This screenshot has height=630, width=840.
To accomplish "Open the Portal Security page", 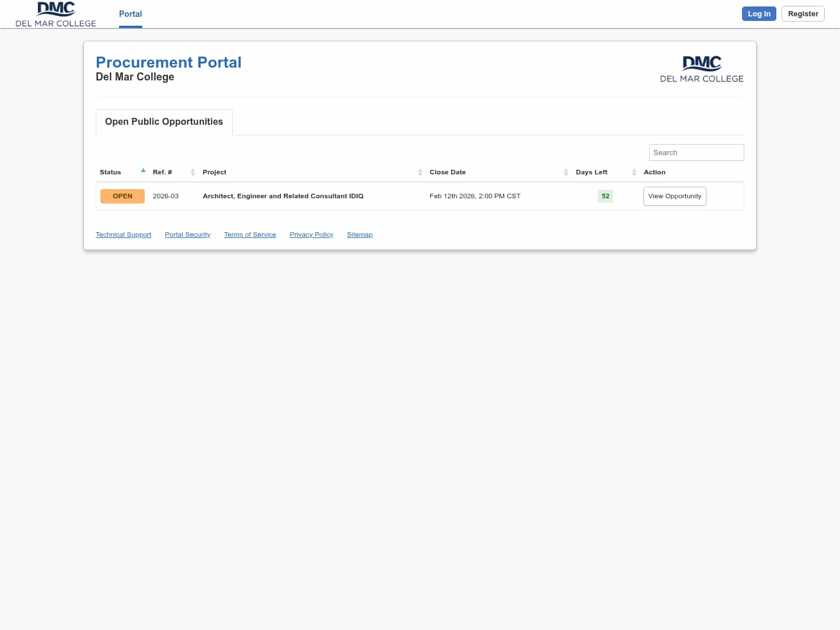I will click(x=187, y=235).
